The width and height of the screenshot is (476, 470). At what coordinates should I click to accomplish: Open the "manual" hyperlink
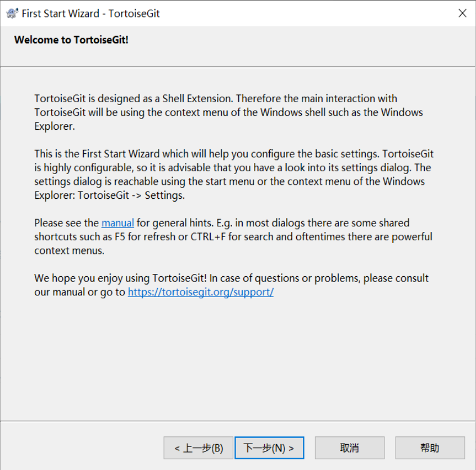tap(117, 222)
